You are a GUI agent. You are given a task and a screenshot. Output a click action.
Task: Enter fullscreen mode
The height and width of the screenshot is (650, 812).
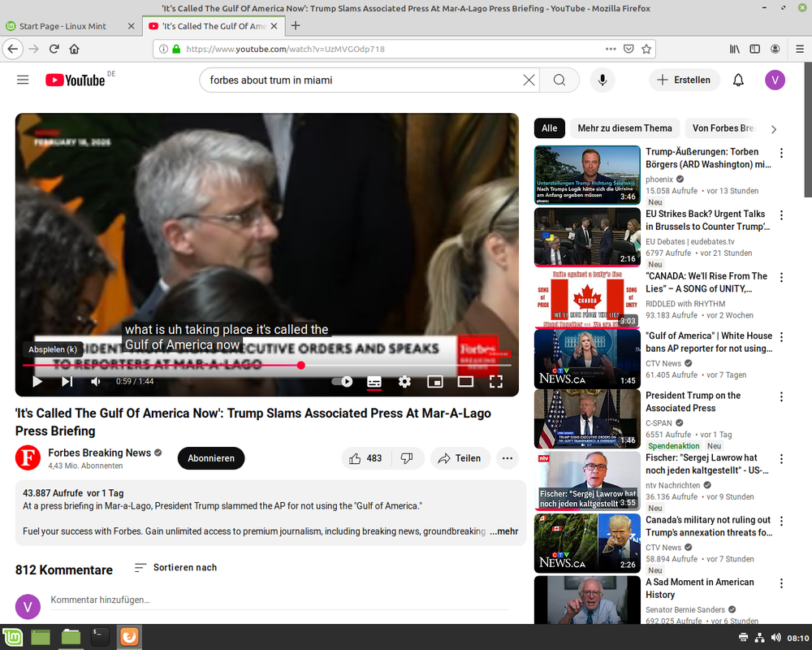click(x=496, y=382)
